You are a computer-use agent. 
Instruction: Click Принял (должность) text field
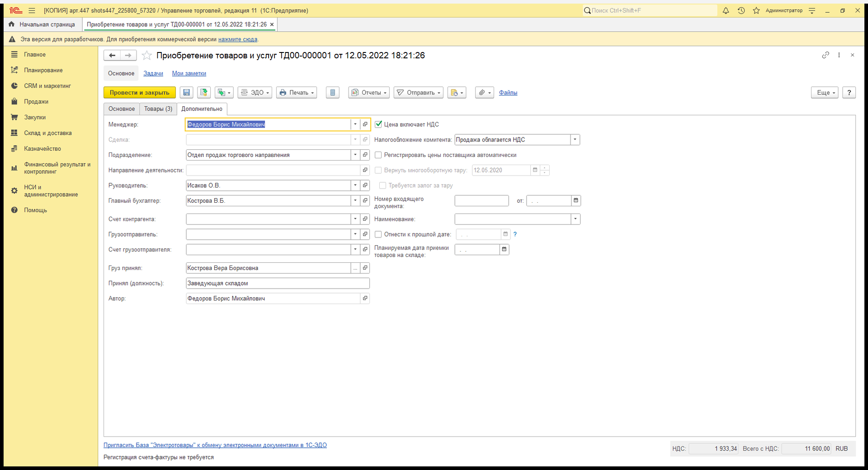tap(278, 284)
